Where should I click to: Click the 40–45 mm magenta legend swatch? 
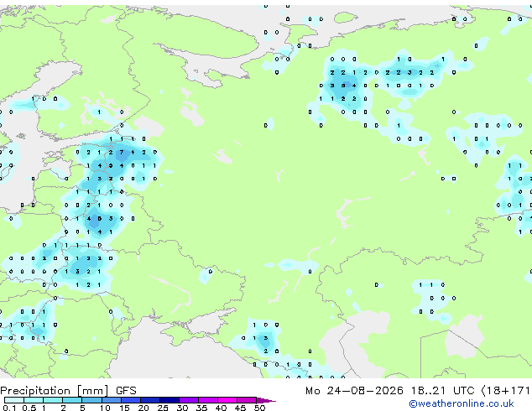pyautogui.click(x=227, y=400)
